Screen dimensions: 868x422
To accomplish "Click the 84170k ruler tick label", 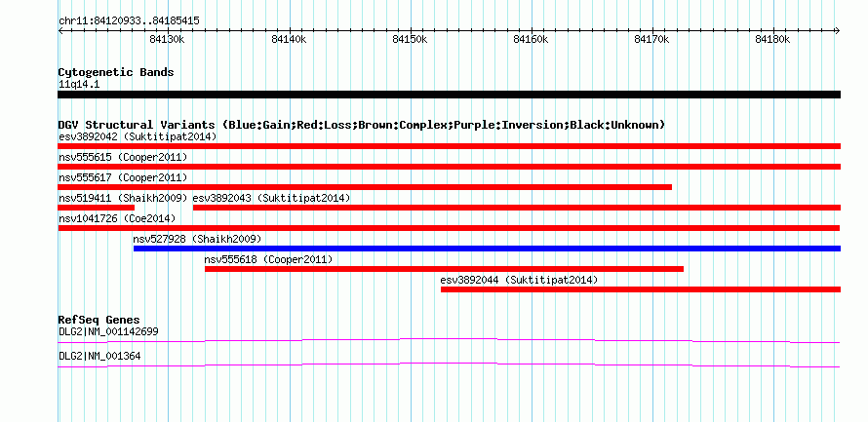I will [652, 39].
